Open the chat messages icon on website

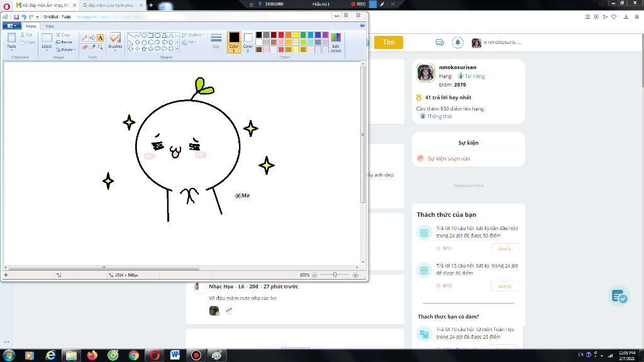[x=440, y=42]
